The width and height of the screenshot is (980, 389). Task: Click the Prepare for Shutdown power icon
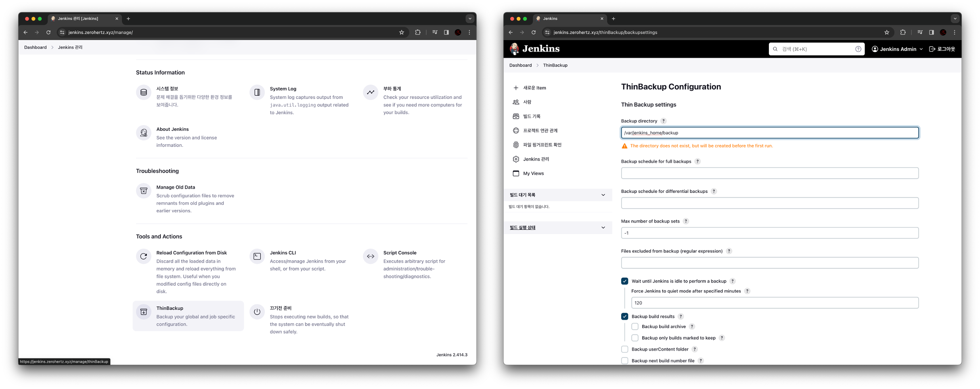coord(257,312)
